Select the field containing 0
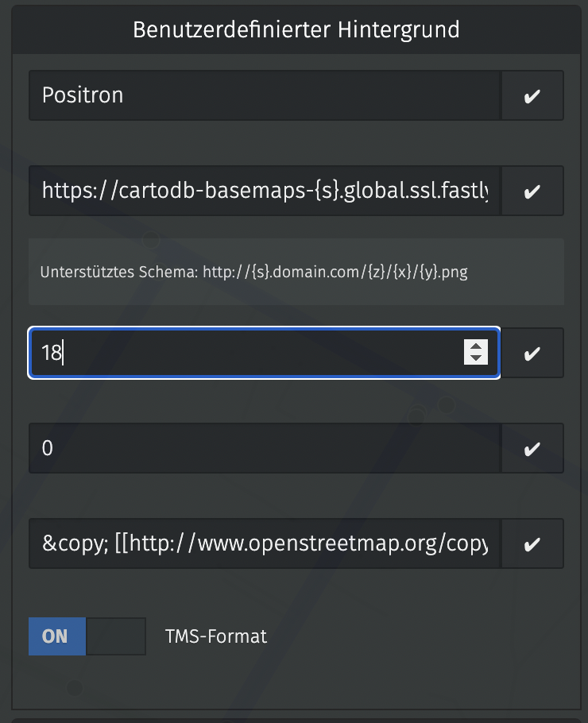The image size is (588, 723). click(265, 448)
